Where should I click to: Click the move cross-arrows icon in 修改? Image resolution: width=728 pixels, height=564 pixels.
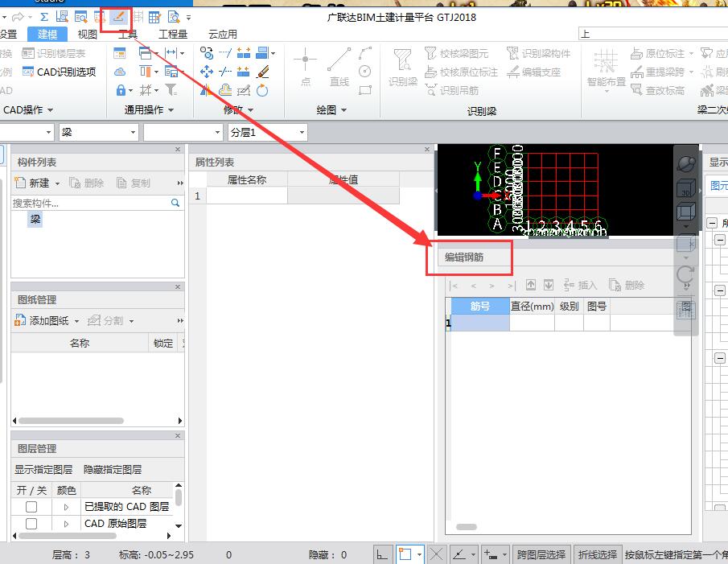pyautogui.click(x=206, y=72)
